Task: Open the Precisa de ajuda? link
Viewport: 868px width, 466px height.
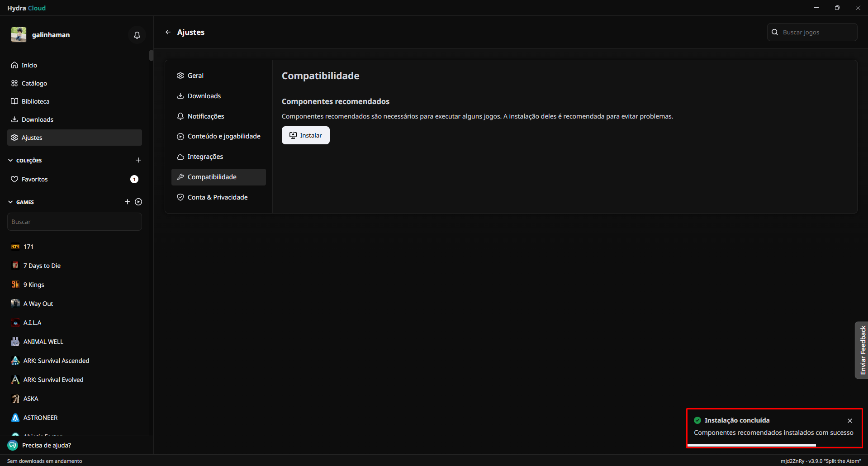Action: (46, 445)
